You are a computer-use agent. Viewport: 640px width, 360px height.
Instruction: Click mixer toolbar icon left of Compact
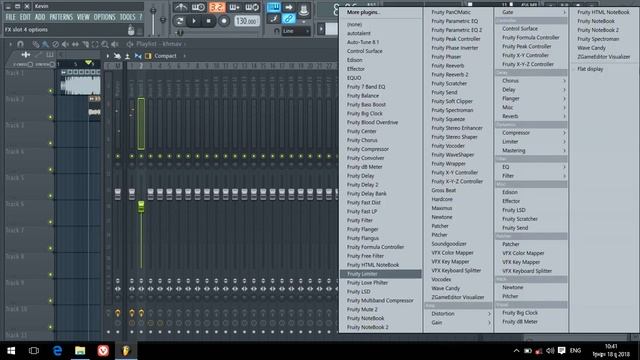148,56
